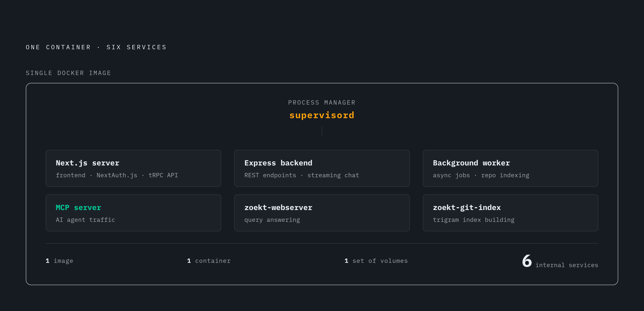Click 'async jobs · repo indexing' text
644x311 pixels.
point(481,175)
